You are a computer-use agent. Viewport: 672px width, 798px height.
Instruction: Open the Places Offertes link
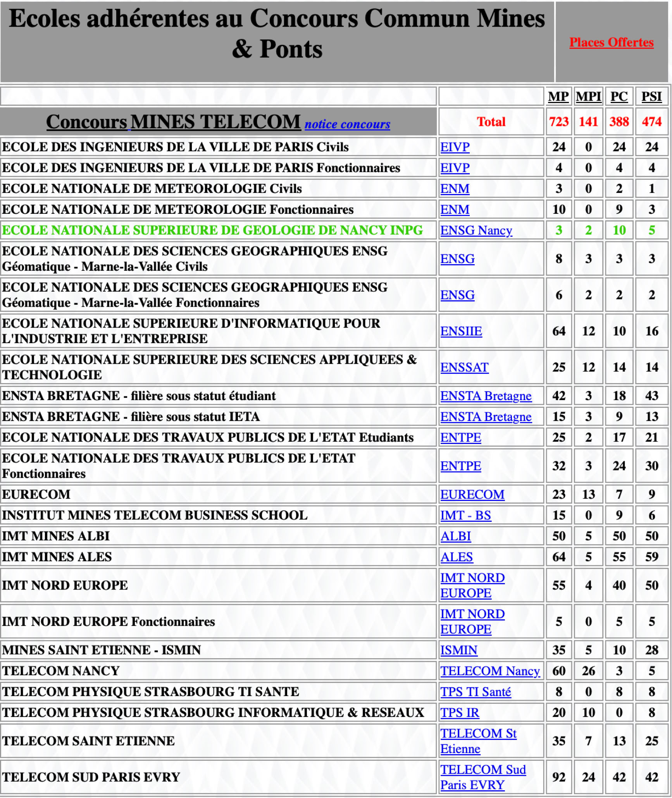611,42
